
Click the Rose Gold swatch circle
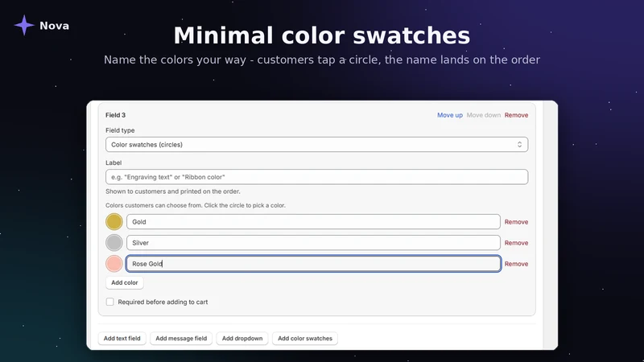114,264
